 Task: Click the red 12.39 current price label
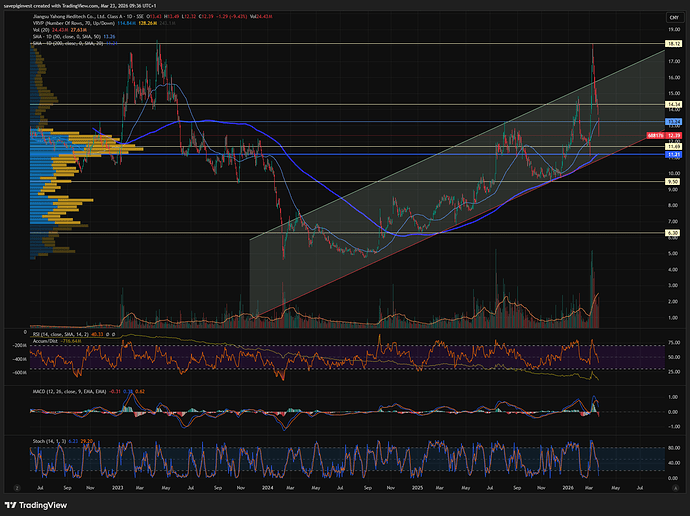[673, 135]
